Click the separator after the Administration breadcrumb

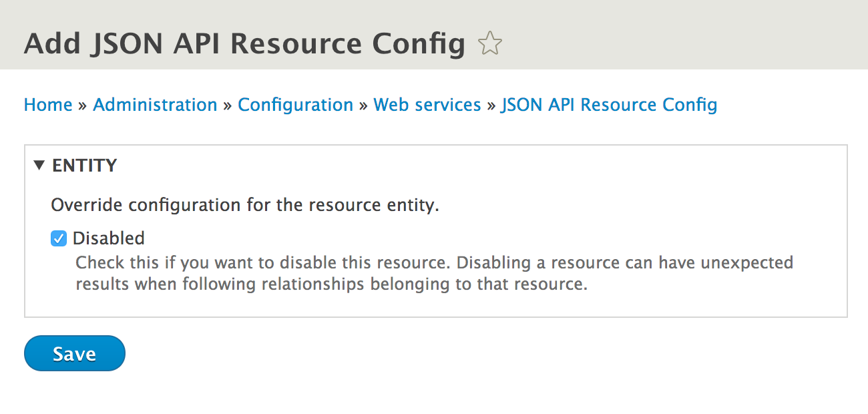228,106
